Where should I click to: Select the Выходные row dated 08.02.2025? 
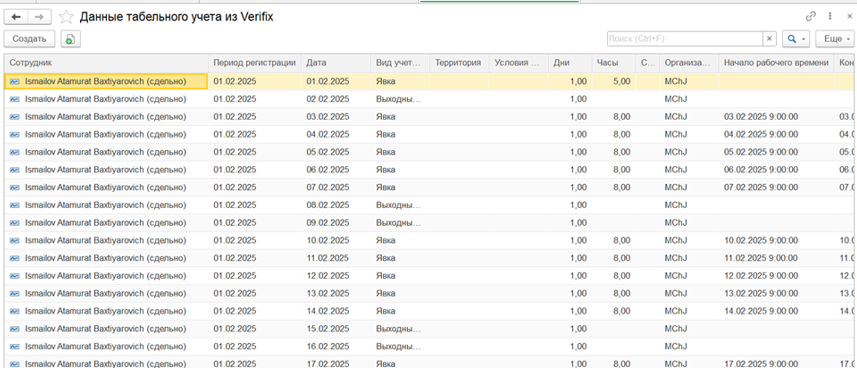(428, 205)
